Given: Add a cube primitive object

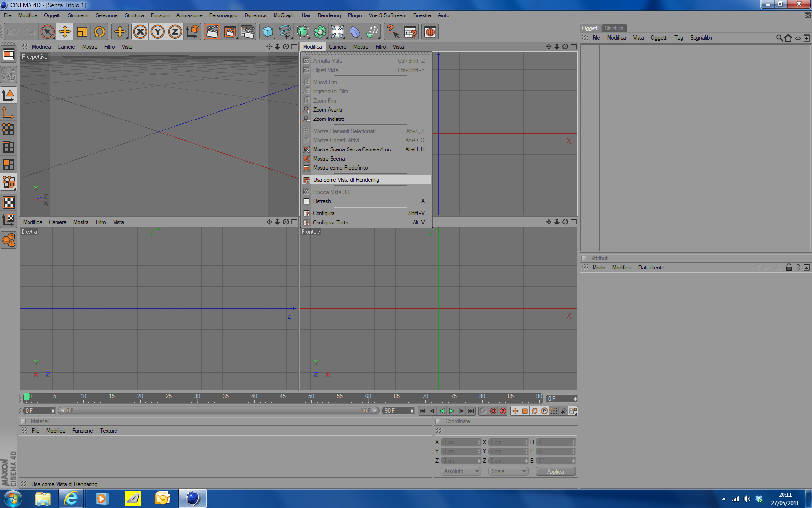Looking at the screenshot, I should tap(268, 32).
